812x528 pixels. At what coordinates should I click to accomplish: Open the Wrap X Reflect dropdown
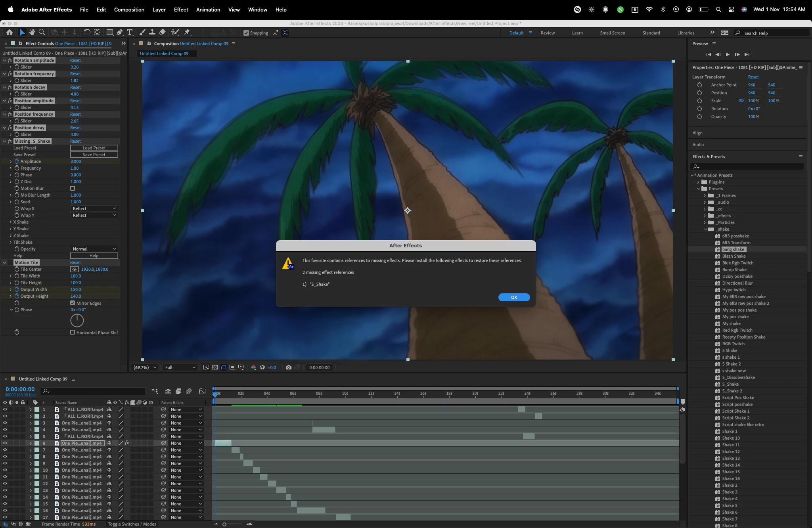[x=94, y=209]
